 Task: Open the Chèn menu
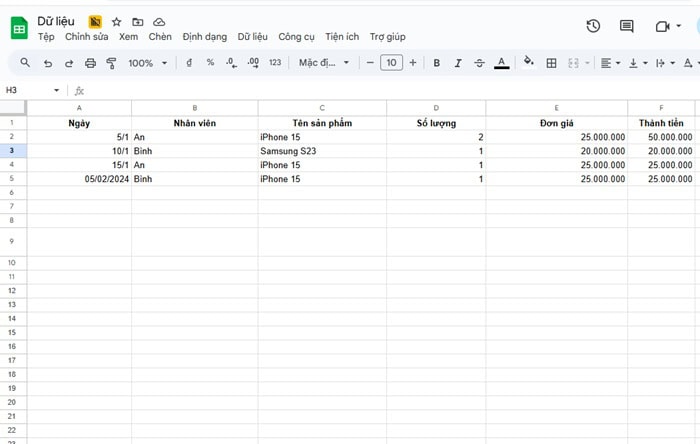tap(160, 37)
